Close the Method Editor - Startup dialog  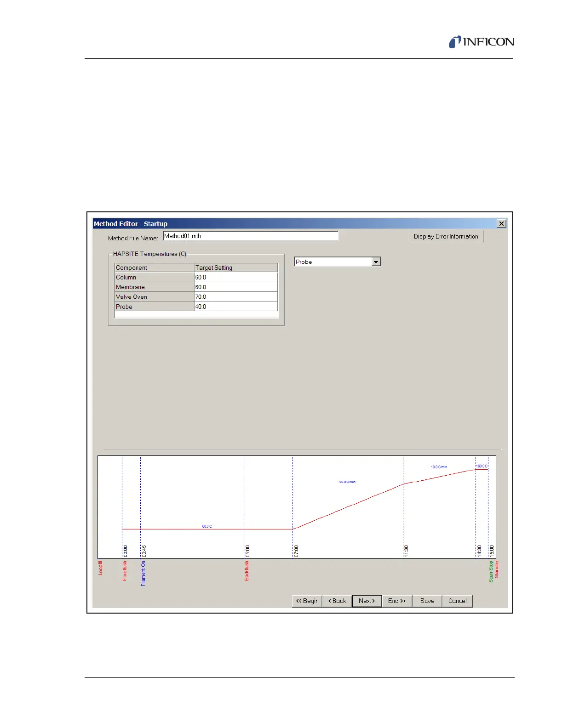pos(501,223)
